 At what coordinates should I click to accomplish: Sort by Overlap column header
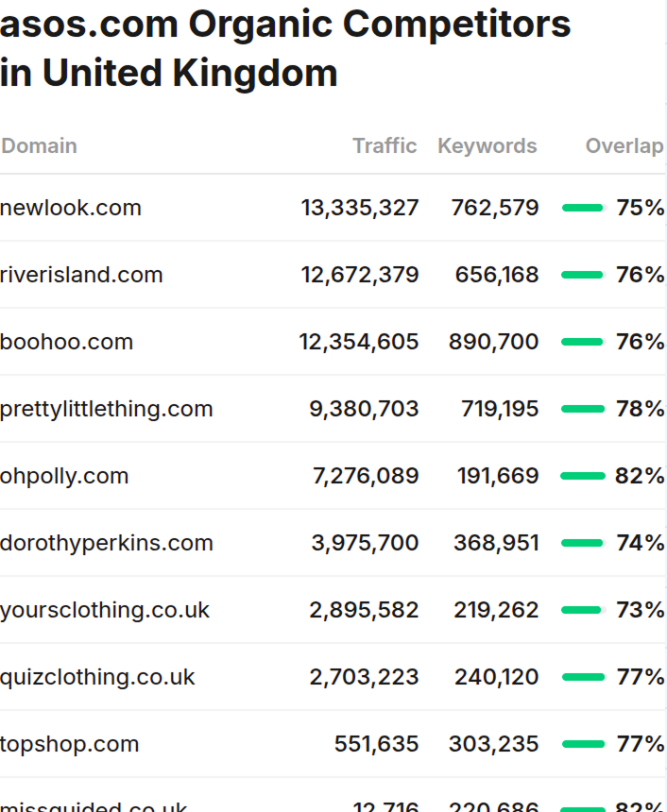coord(624,145)
